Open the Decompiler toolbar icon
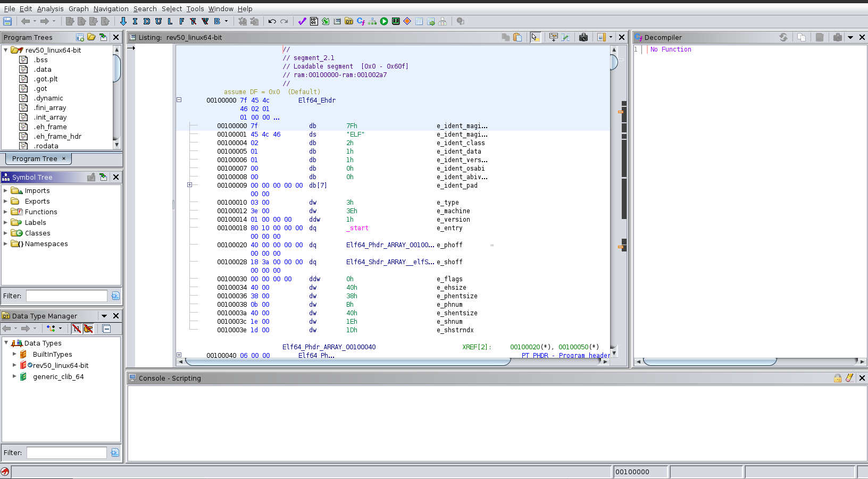This screenshot has height=479, width=868. pyautogui.click(x=361, y=21)
